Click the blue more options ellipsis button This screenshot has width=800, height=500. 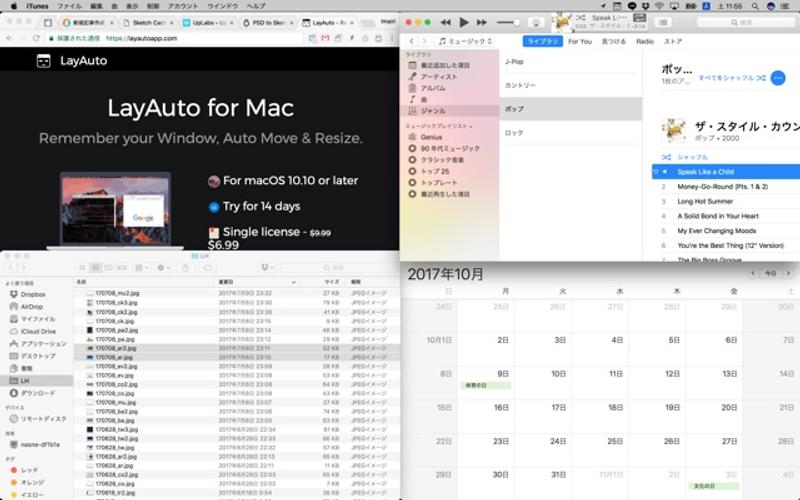pyautogui.click(x=779, y=77)
